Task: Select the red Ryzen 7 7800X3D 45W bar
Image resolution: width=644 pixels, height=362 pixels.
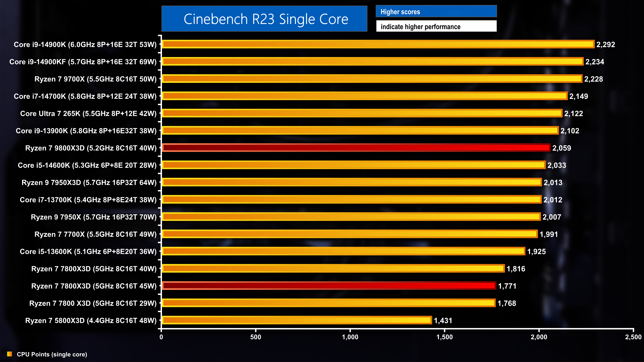Action: click(329, 286)
